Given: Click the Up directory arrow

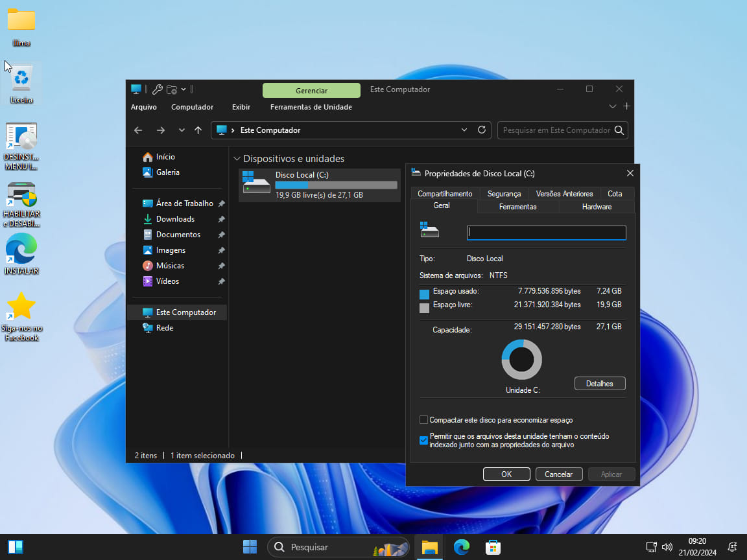Looking at the screenshot, I should [198, 130].
